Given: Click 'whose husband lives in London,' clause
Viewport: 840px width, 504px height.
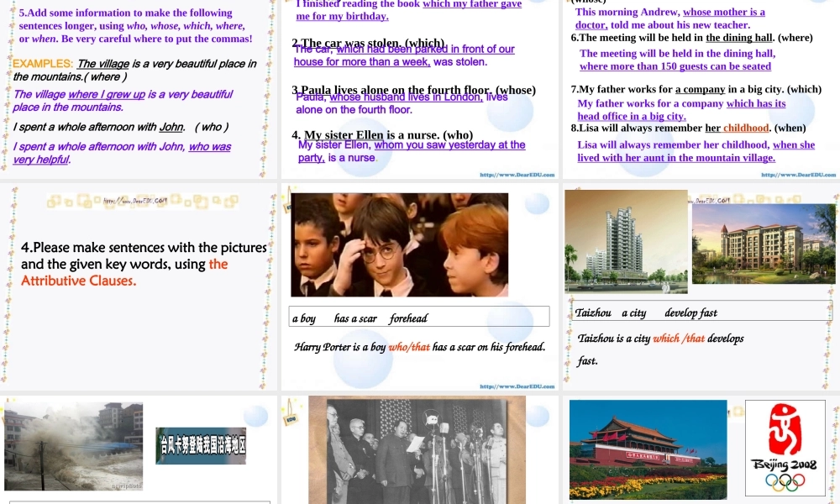Looking at the screenshot, I should 406,97.
